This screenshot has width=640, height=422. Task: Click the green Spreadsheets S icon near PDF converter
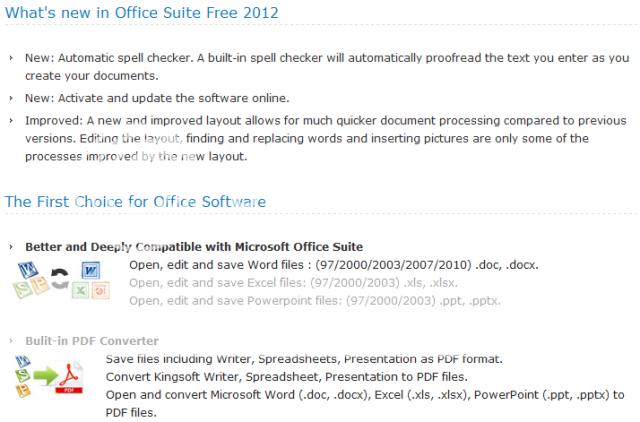23,375
